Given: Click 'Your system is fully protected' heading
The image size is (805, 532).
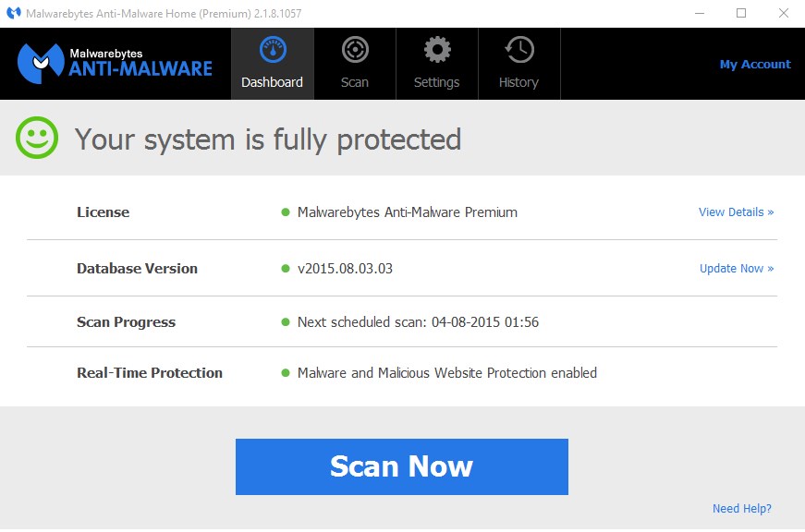Looking at the screenshot, I should 268,139.
